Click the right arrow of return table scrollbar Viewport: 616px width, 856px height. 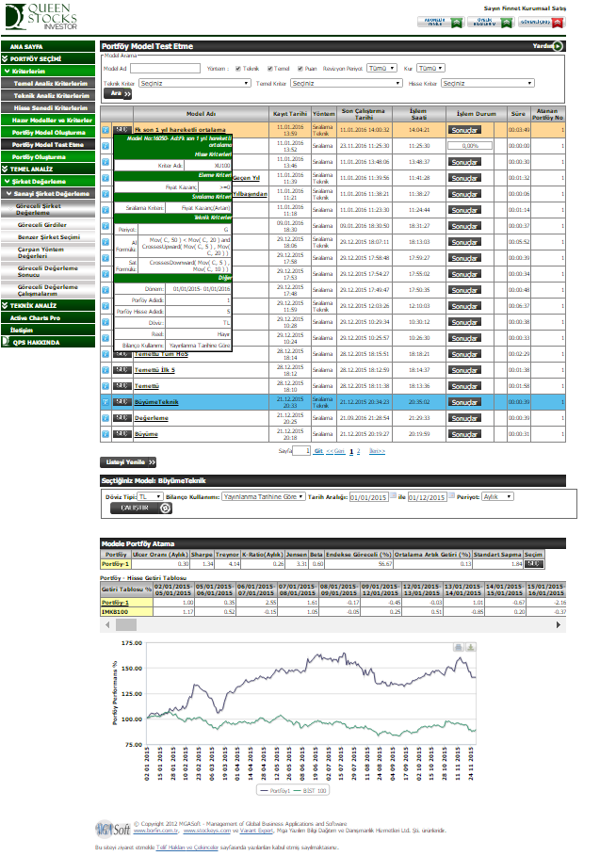[x=559, y=624]
